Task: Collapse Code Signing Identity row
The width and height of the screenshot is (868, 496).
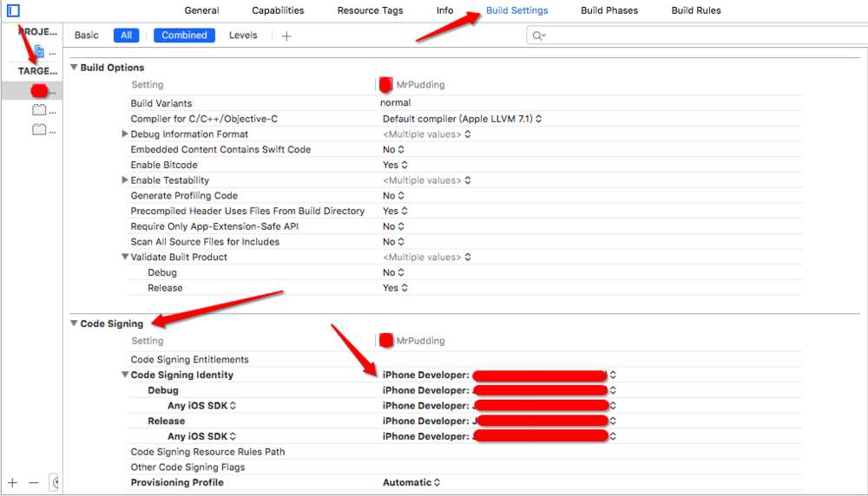Action: point(124,375)
